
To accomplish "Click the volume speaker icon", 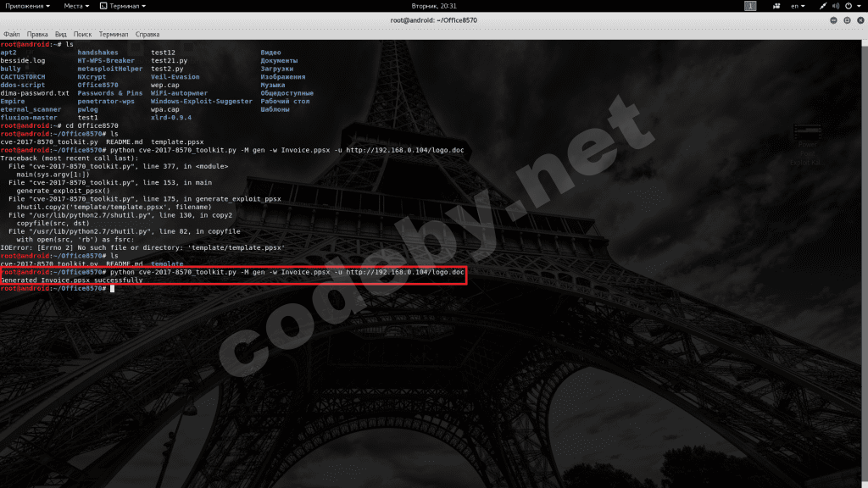I will pyautogui.click(x=835, y=6).
